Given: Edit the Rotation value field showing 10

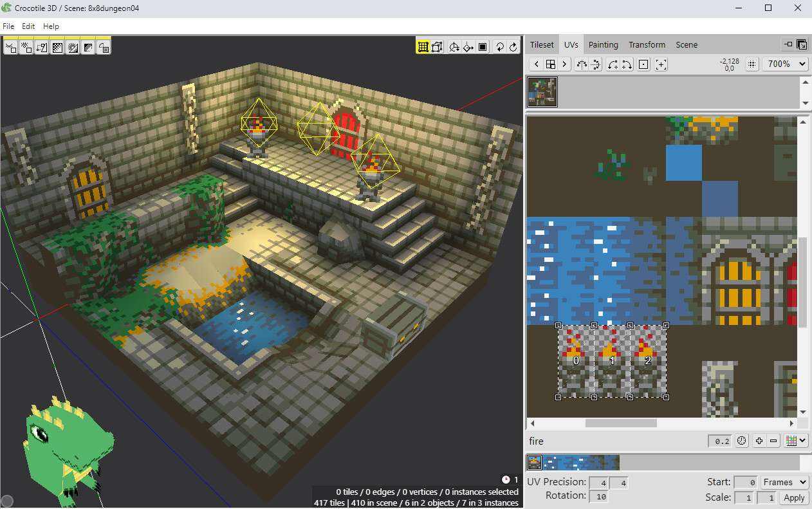Looking at the screenshot, I should click(600, 496).
